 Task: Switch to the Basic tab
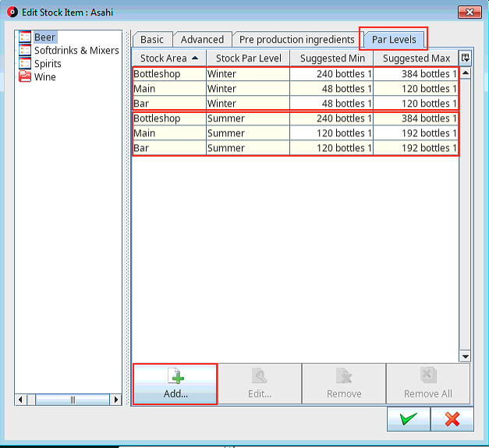coord(152,40)
